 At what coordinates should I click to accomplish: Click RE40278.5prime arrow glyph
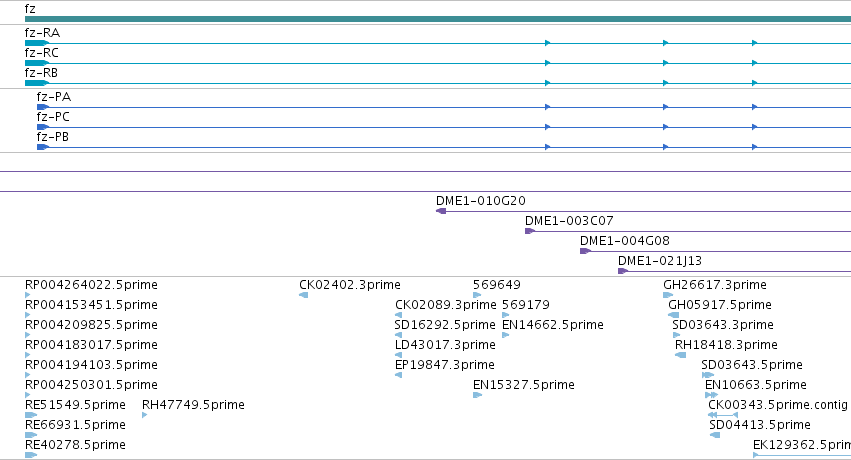(31, 455)
